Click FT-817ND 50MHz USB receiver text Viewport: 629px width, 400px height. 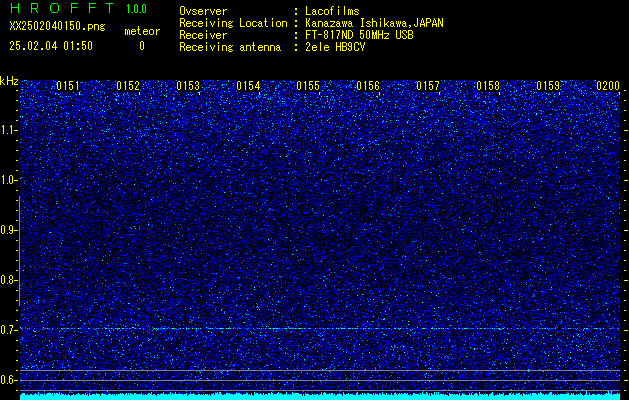pos(359,35)
